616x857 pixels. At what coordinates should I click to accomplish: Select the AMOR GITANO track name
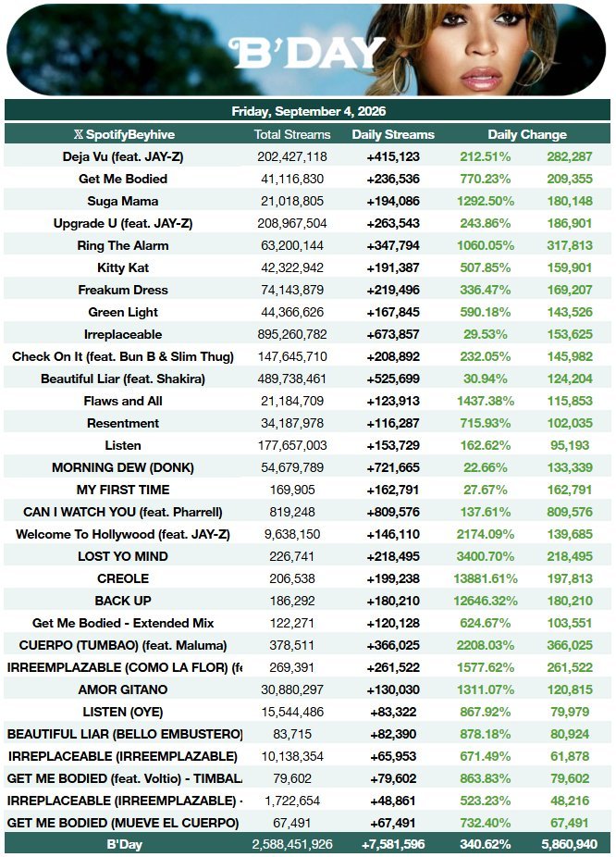point(123,689)
